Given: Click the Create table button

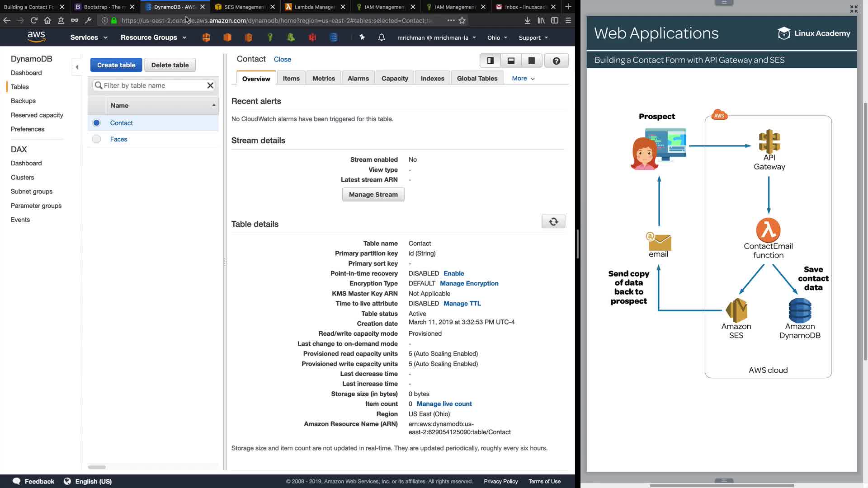Looking at the screenshot, I should [116, 65].
